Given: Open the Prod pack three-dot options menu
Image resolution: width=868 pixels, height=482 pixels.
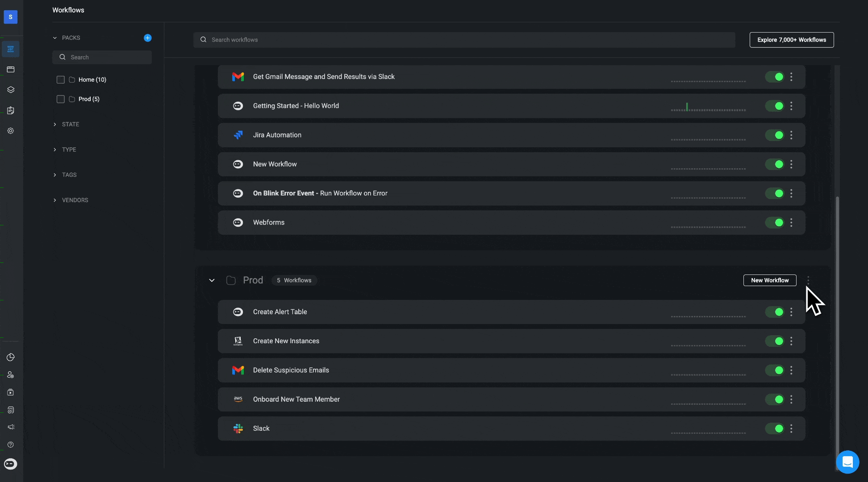Looking at the screenshot, I should [x=808, y=280].
